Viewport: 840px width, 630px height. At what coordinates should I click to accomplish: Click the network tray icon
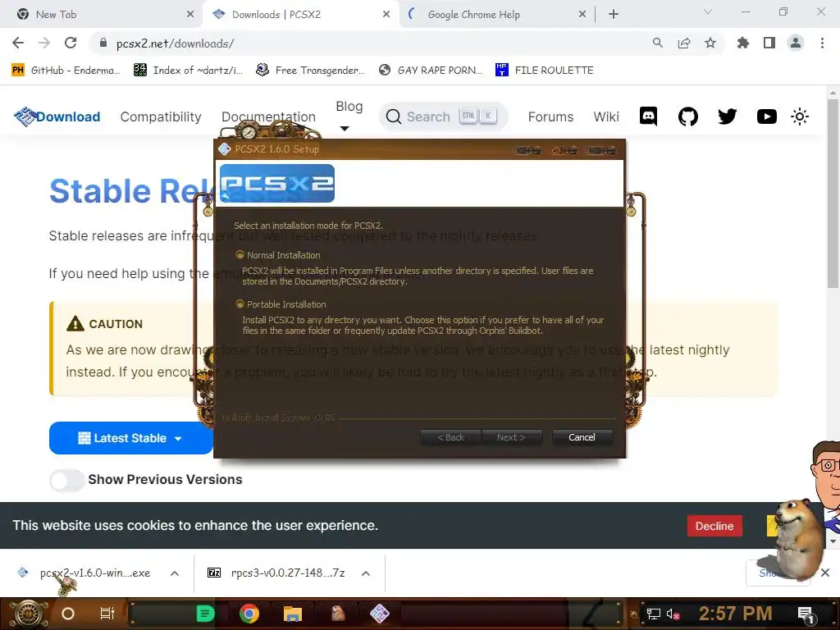pyautogui.click(x=653, y=614)
